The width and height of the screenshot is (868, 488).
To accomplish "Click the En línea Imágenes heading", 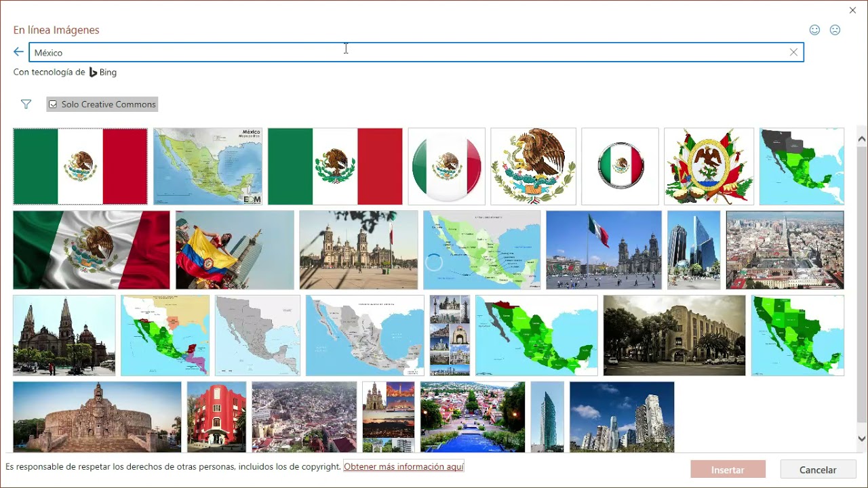I will (x=56, y=30).
